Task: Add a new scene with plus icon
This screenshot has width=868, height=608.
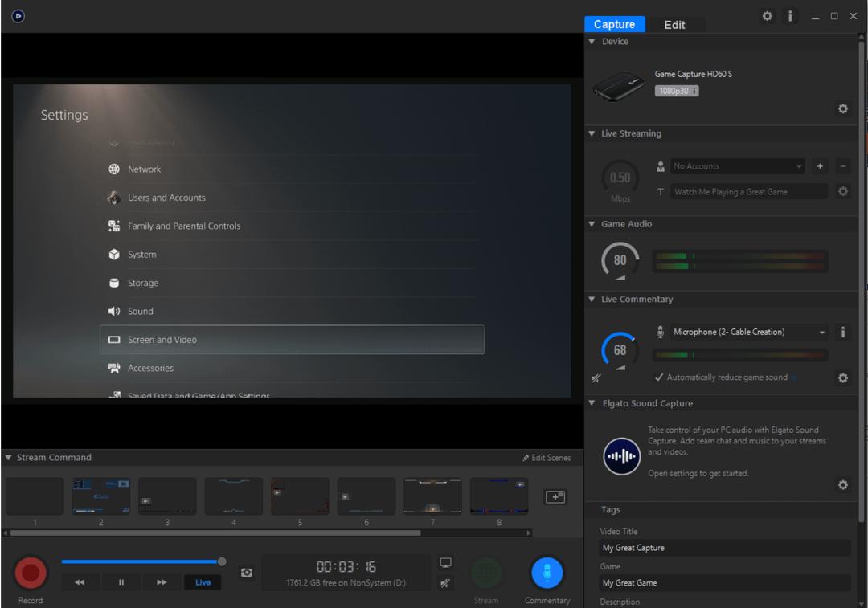Action: point(555,497)
